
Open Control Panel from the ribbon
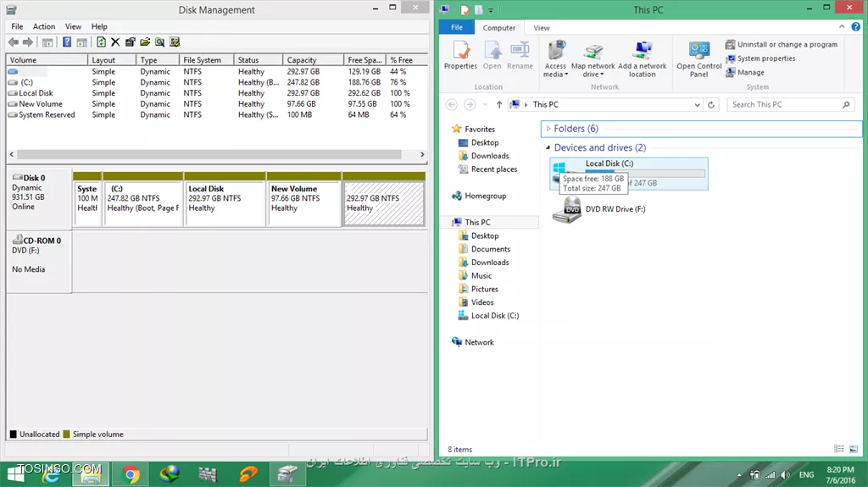coord(699,59)
